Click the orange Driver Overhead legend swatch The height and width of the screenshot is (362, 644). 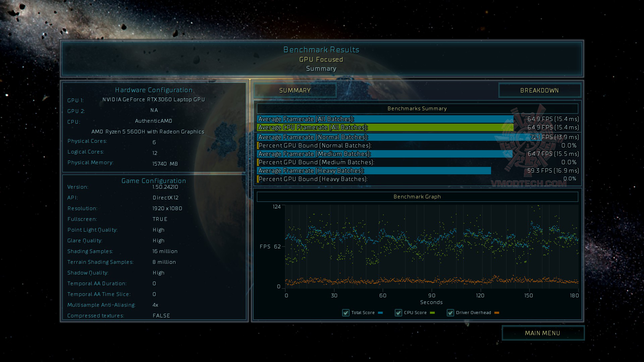(x=497, y=313)
